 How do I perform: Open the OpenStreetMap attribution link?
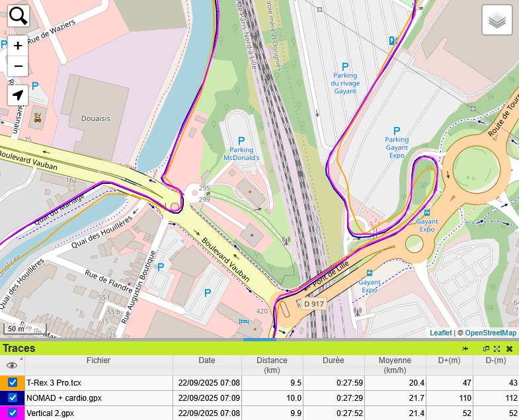(490, 333)
